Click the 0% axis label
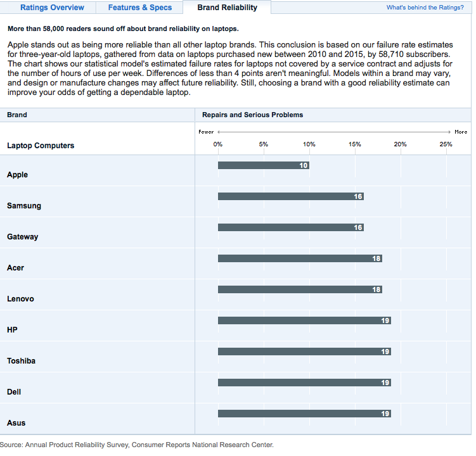Screen dimensions: 476x456 click(x=218, y=144)
